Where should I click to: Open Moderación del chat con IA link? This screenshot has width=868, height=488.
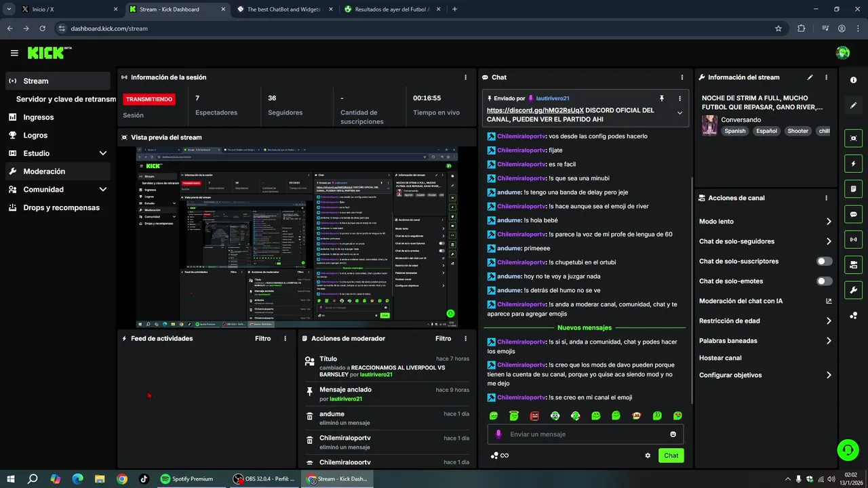765,301
